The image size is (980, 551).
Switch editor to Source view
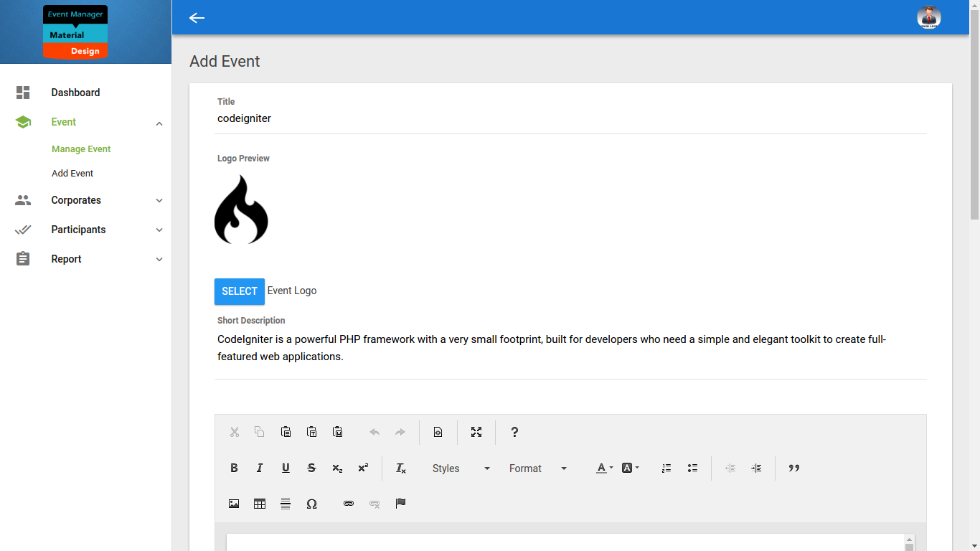click(x=438, y=432)
